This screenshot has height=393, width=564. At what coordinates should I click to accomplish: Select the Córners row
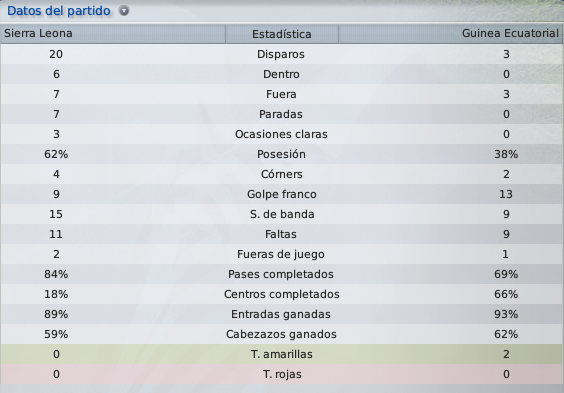(x=282, y=174)
